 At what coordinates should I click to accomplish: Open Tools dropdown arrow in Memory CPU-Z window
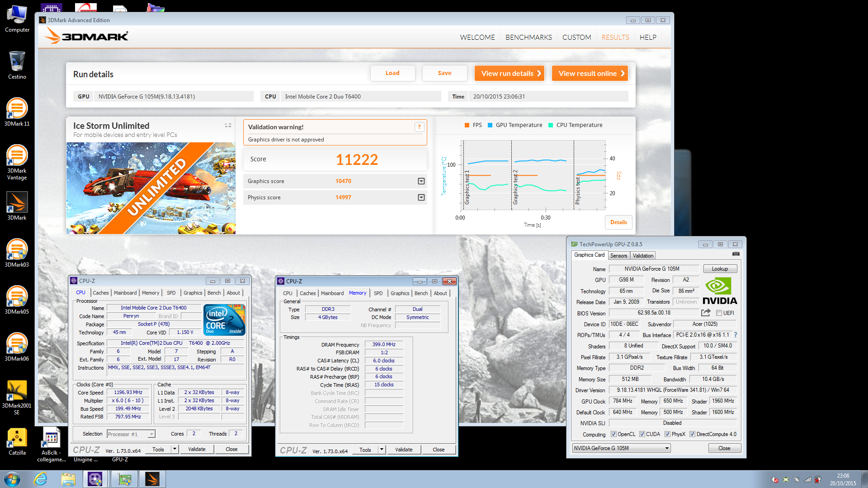tap(382, 450)
